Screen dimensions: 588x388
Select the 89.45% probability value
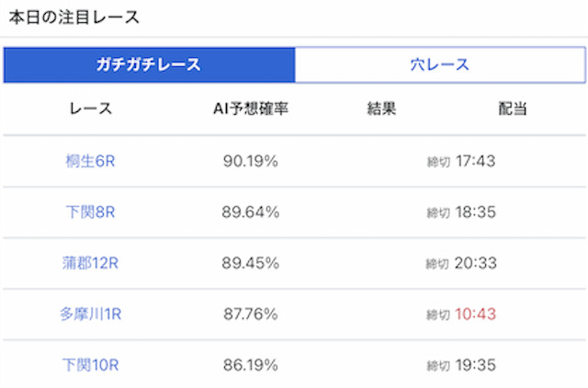pyautogui.click(x=251, y=264)
